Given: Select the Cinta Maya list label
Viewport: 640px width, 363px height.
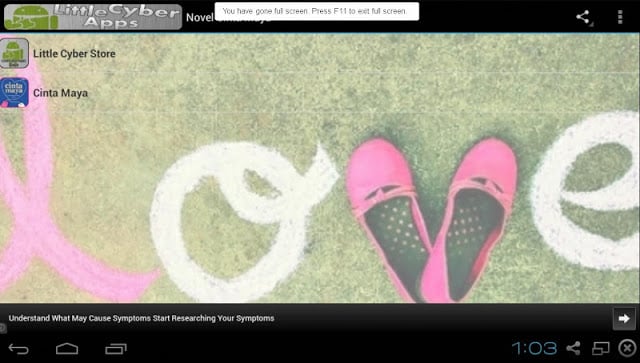Looking at the screenshot, I should 60,93.
